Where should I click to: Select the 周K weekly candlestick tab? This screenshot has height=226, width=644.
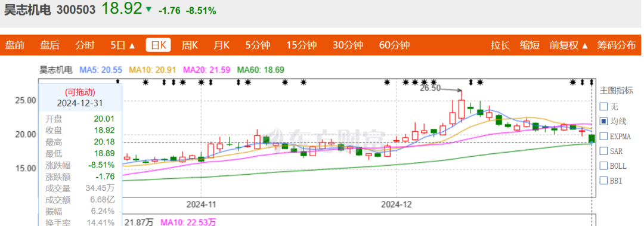190,45
